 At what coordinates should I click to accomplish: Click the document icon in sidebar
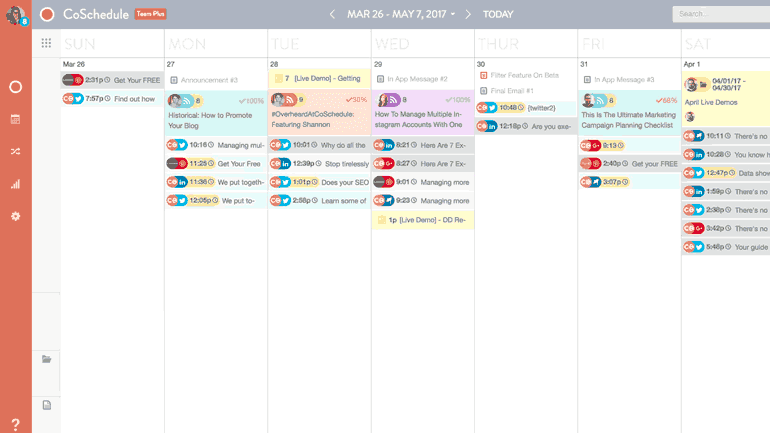pos(46,405)
